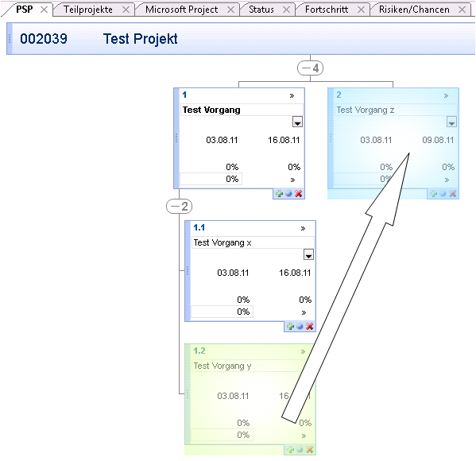476x461 pixels.
Task: Delete node 1.1 with red X icon
Action: (310, 326)
